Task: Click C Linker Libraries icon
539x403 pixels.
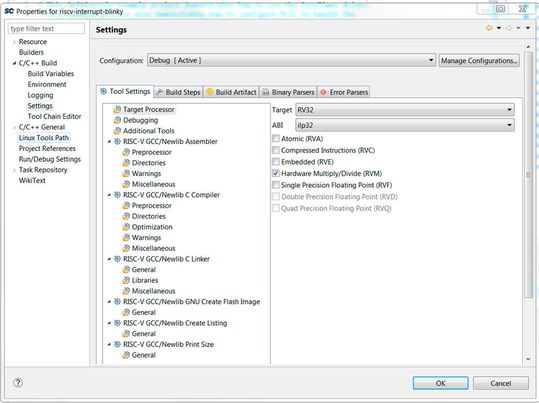Action: click(126, 280)
